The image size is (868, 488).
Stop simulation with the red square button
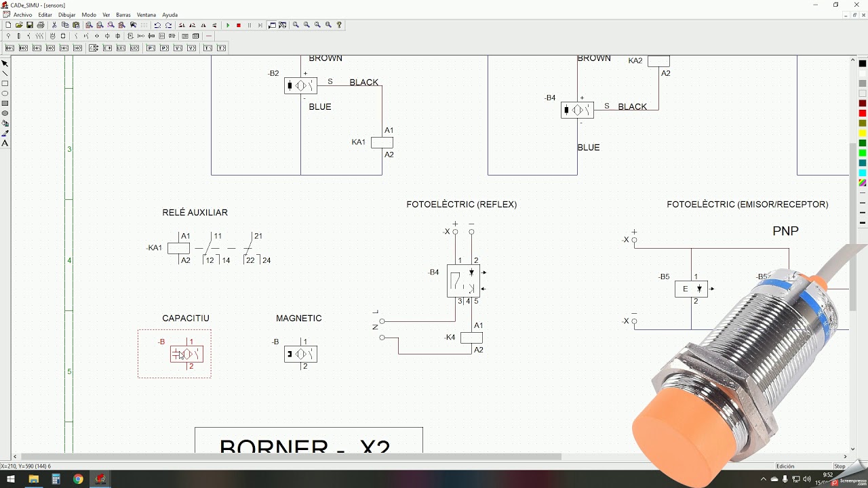coord(239,25)
